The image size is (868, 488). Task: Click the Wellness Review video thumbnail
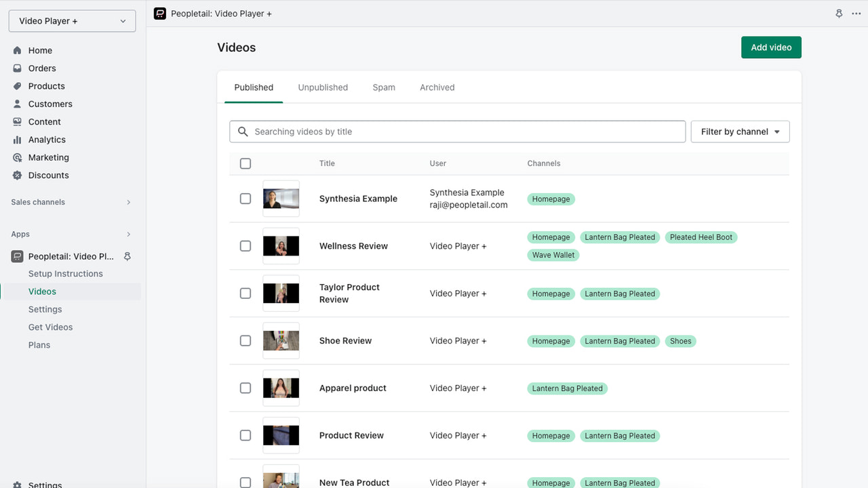(x=281, y=245)
